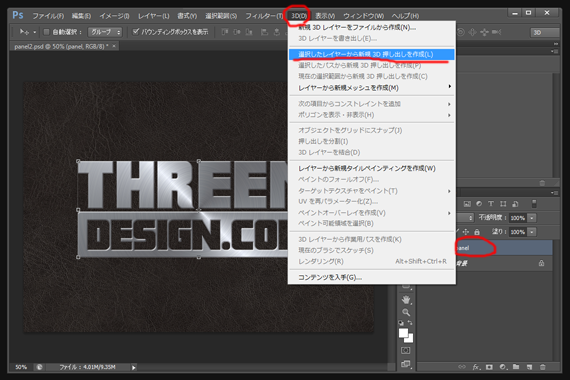Open the グループ auto-select dropdown
570x380 pixels.
click(105, 32)
